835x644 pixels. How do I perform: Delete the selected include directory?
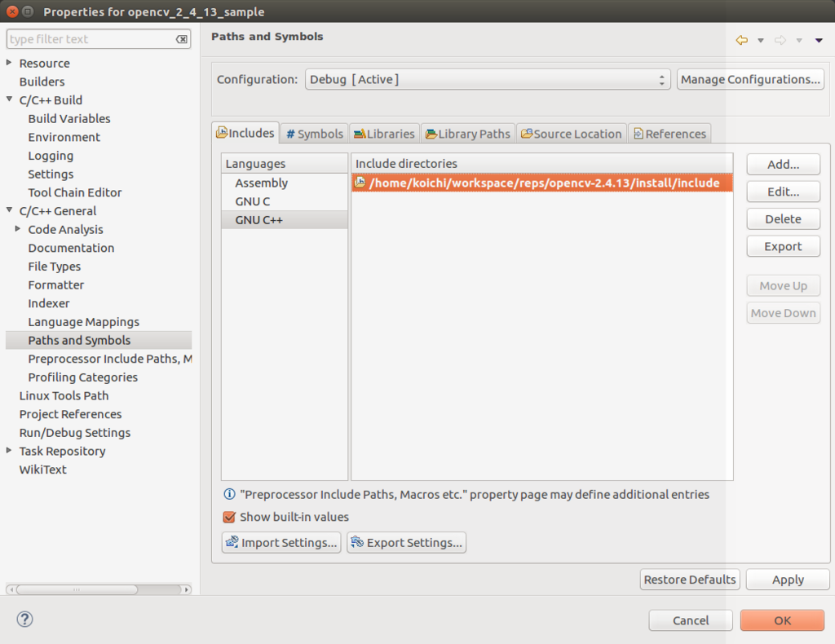pyautogui.click(x=783, y=218)
